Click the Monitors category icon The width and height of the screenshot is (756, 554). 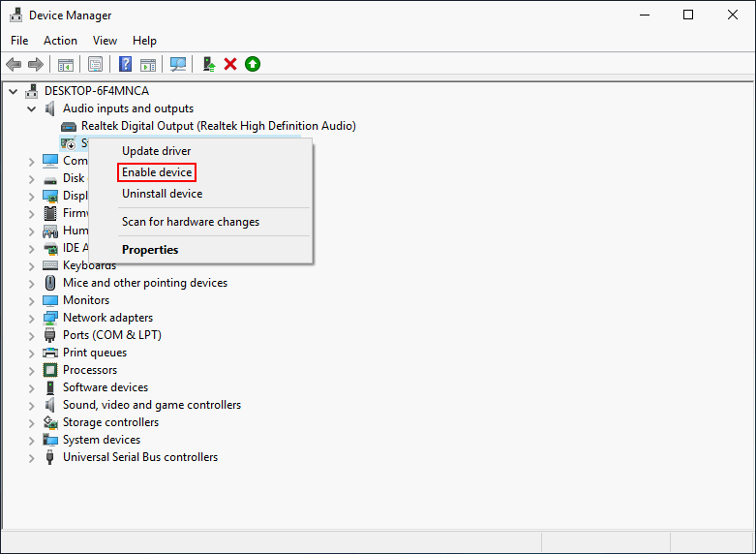[50, 300]
